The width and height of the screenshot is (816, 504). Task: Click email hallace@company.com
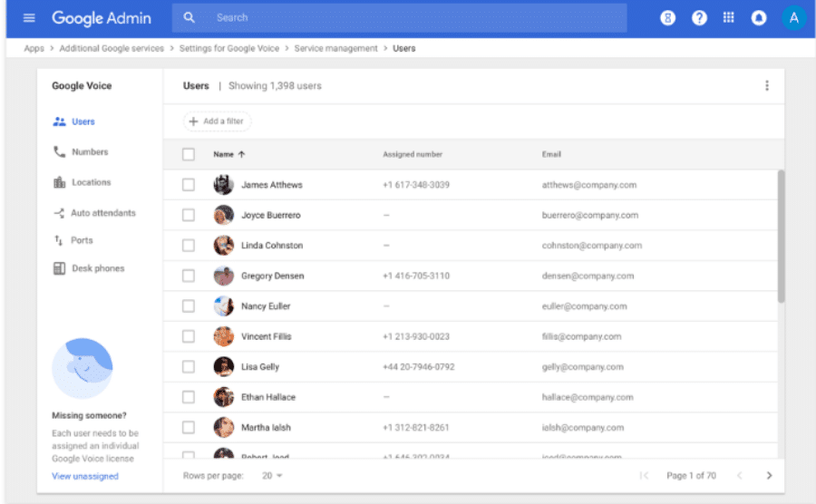pyautogui.click(x=588, y=397)
